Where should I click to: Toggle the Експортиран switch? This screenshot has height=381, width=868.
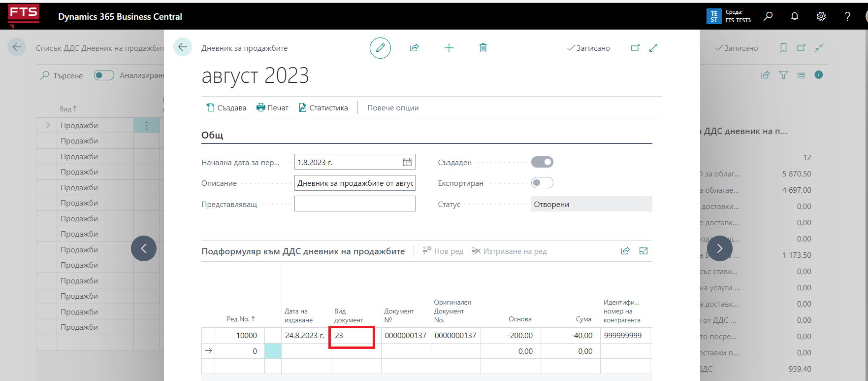pos(542,183)
